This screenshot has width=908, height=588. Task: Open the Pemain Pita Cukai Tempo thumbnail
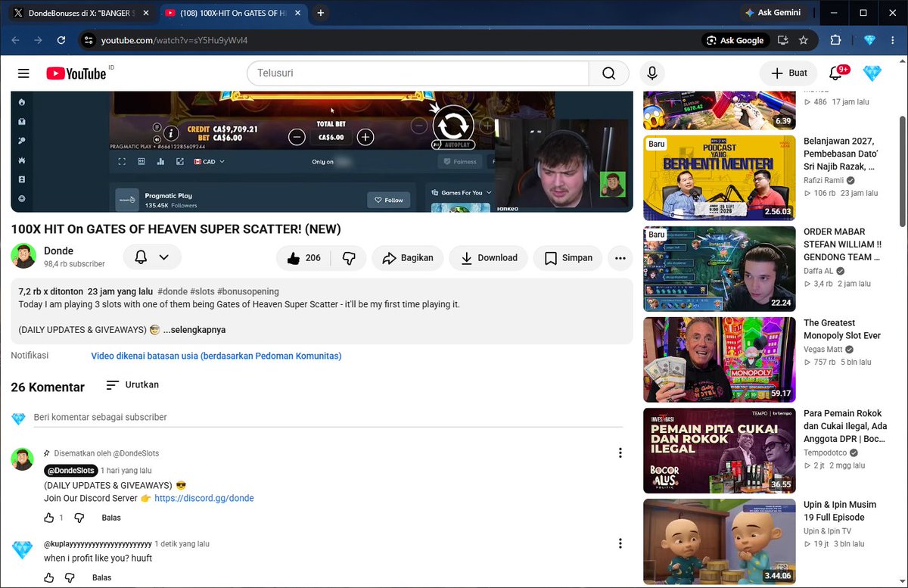tap(720, 450)
